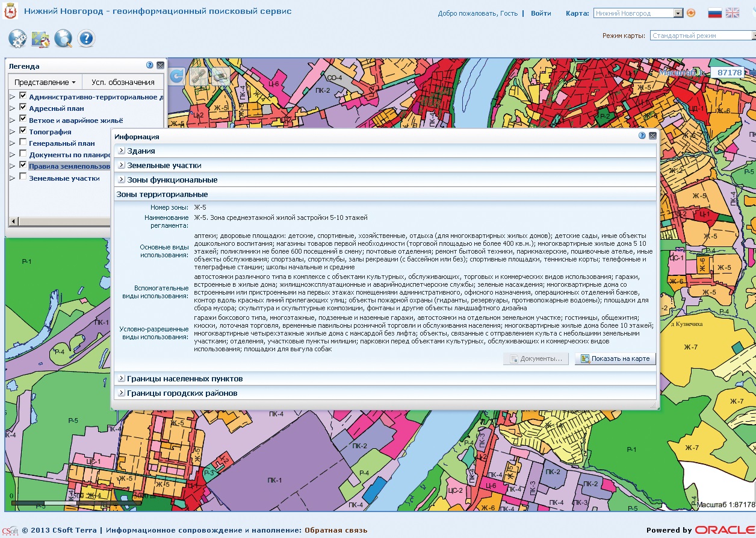
Task: Click the Добро пожаловать, Гость text
Action: click(x=478, y=13)
